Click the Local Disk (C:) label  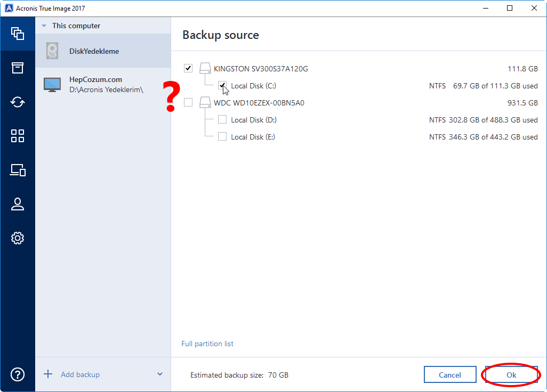(254, 86)
